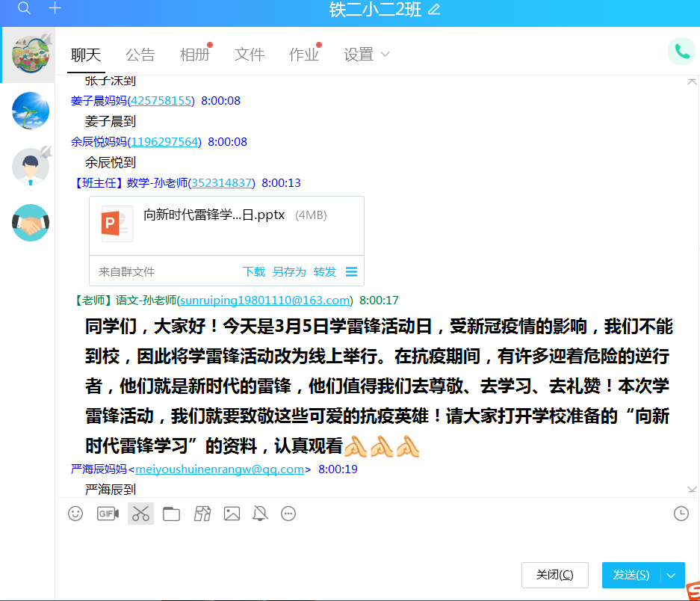
Task: Select the scissors screenshot tool
Action: (140, 514)
